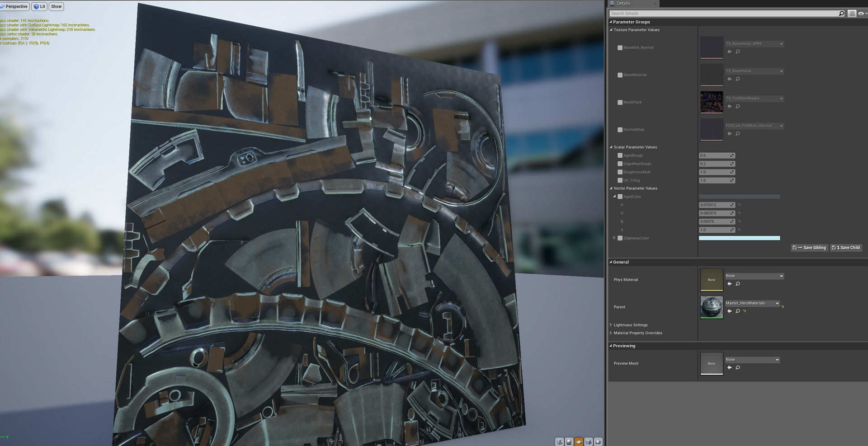Enable the BaseMat_Normal parameter override
This screenshot has width=868, height=446.
point(620,47)
